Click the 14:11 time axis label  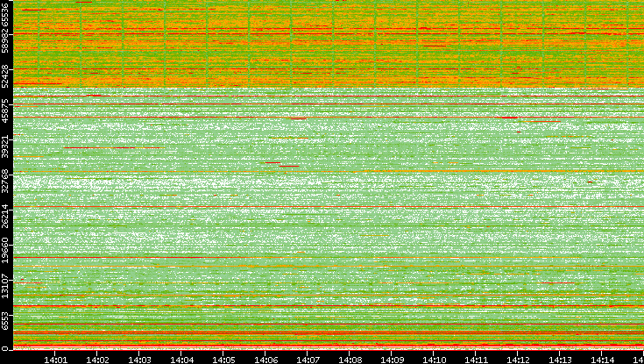[x=477, y=360]
